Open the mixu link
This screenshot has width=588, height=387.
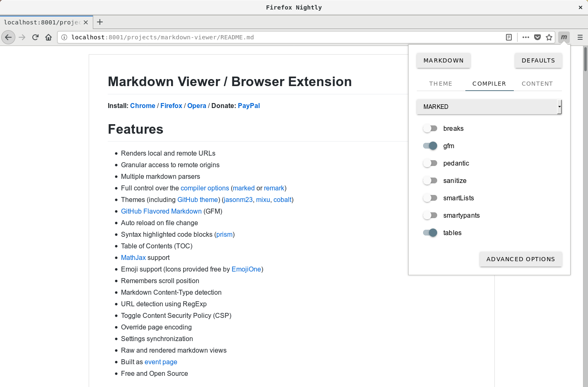pyautogui.click(x=263, y=200)
